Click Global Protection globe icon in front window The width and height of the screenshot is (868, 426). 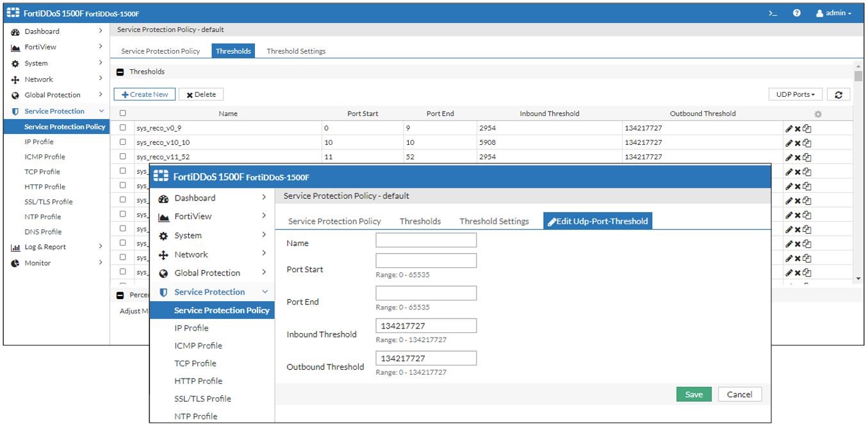coord(163,274)
